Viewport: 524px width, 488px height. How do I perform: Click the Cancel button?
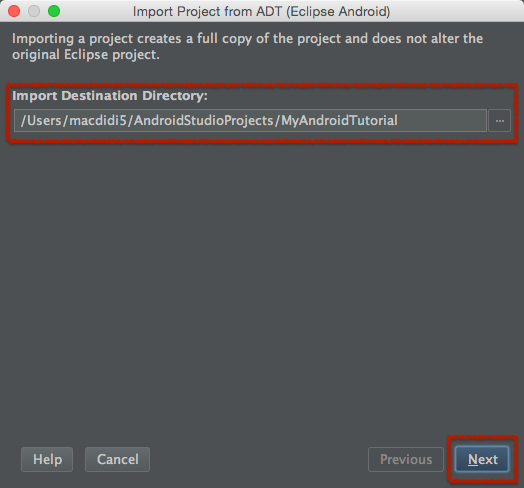click(x=117, y=459)
